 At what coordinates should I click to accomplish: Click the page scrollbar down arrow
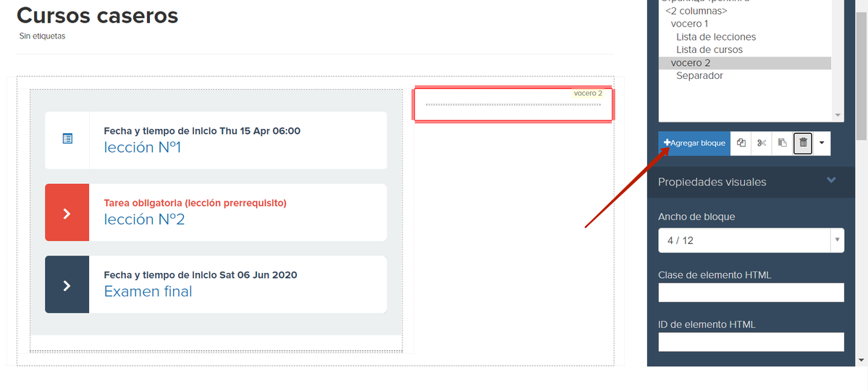[x=862, y=359]
